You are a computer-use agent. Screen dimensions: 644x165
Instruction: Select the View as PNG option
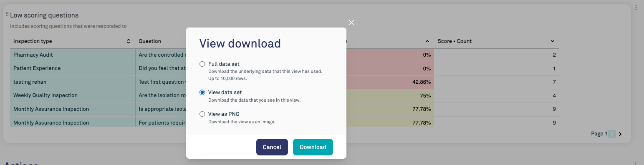202,114
